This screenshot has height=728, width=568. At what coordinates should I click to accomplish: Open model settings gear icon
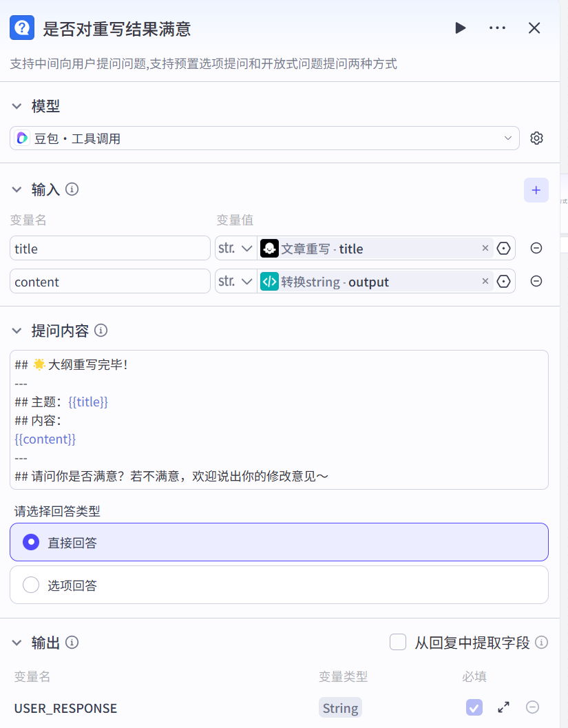point(536,138)
